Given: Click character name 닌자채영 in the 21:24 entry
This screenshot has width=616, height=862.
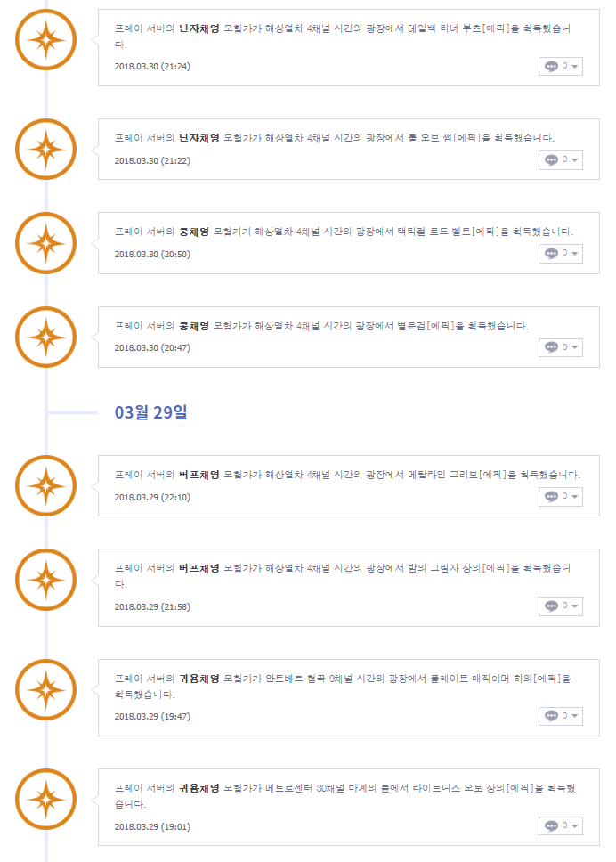Looking at the screenshot, I should coord(199,28).
